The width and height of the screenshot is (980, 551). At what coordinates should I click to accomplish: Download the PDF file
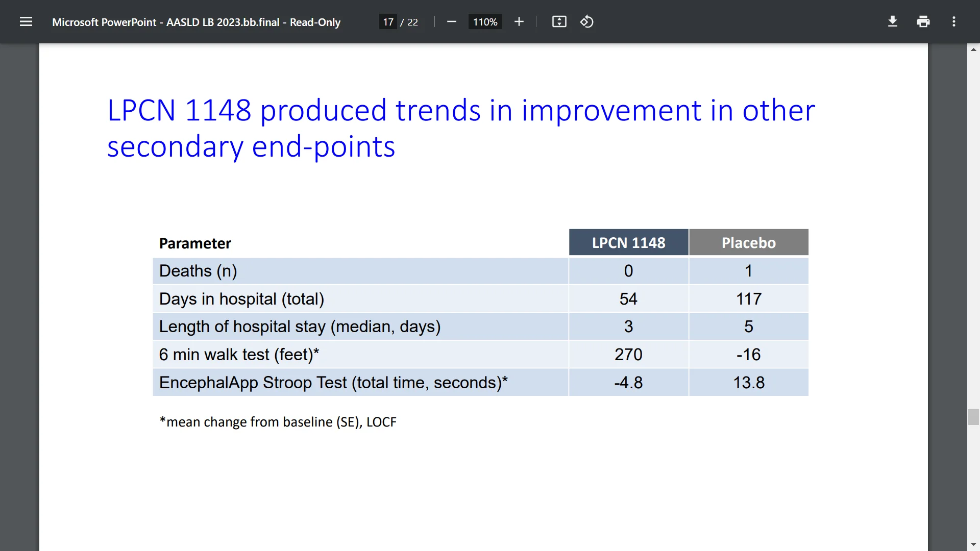click(x=893, y=22)
